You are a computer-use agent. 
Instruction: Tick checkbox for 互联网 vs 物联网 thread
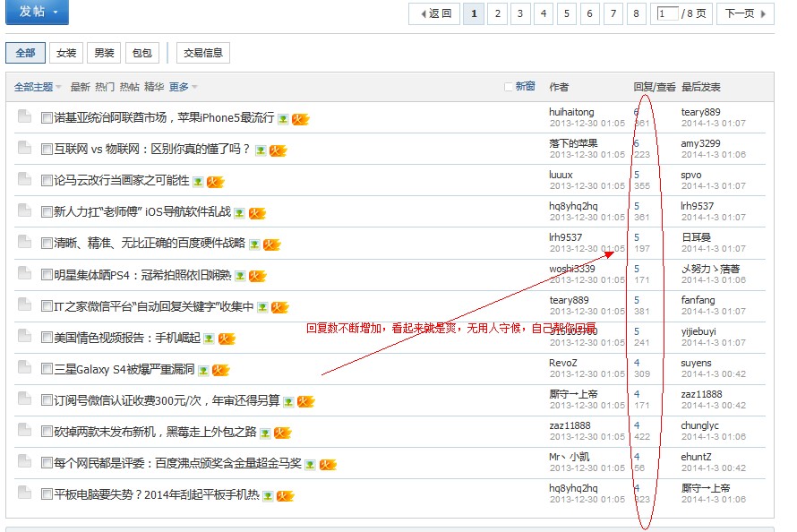tap(47, 150)
